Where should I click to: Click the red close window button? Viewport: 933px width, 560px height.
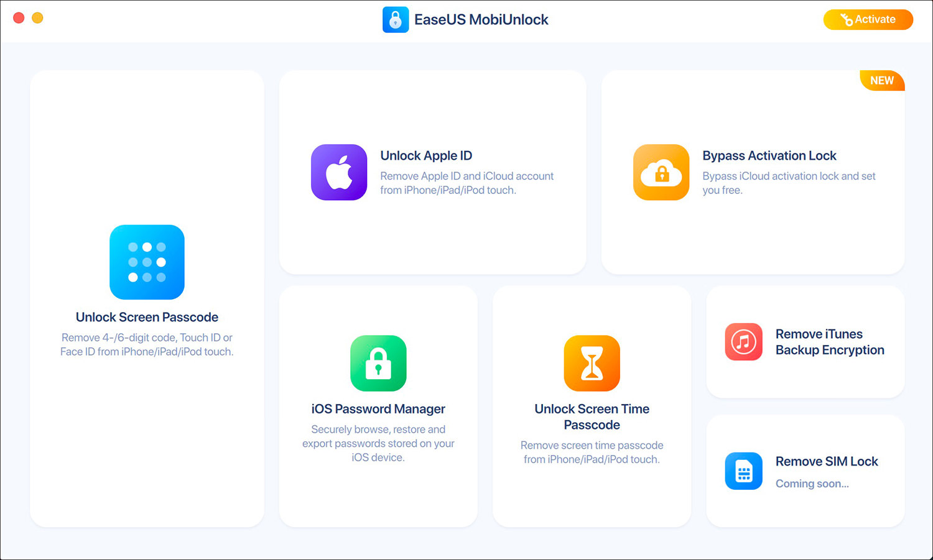coord(19,18)
